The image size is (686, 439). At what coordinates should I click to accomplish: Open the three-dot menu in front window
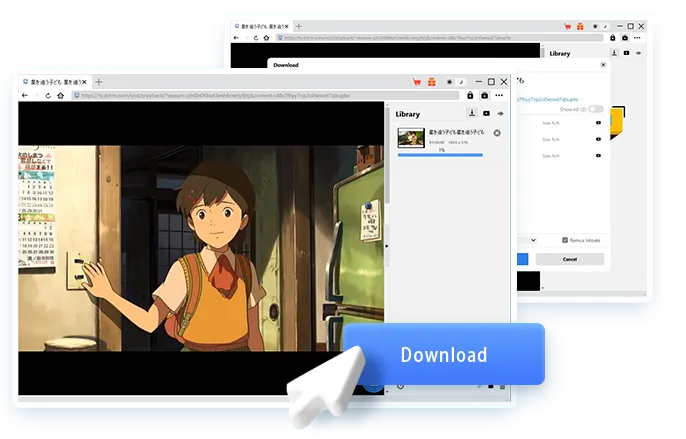[499, 95]
